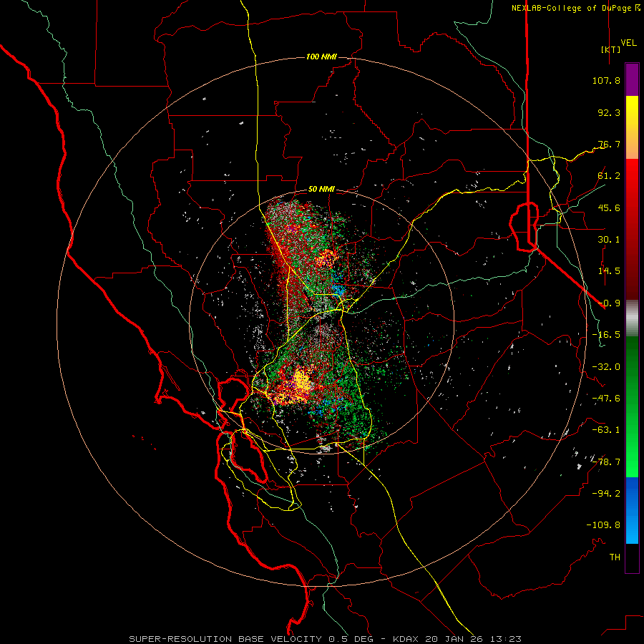The image size is (644, 644).
Task: Click the -32.0 legend value
Action: (x=606, y=367)
